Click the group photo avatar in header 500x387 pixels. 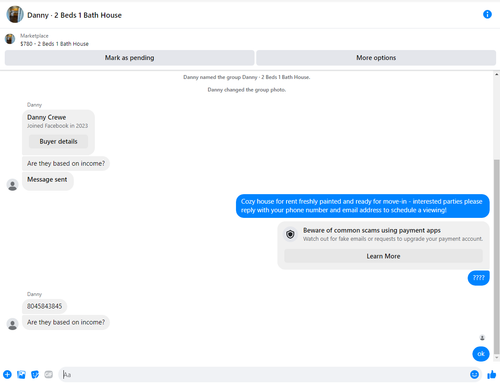point(15,14)
